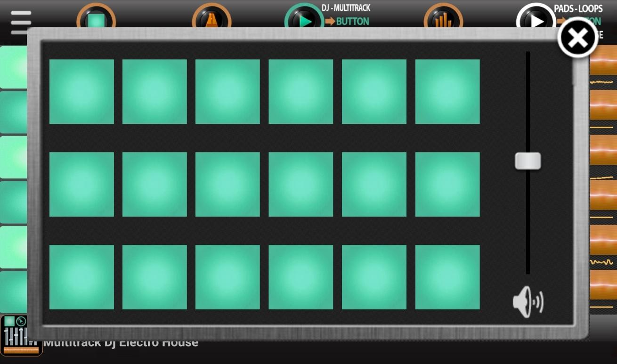Image resolution: width=617 pixels, height=364 pixels.
Task: Tap topmost green pad behind popup on left
Action: [14, 67]
